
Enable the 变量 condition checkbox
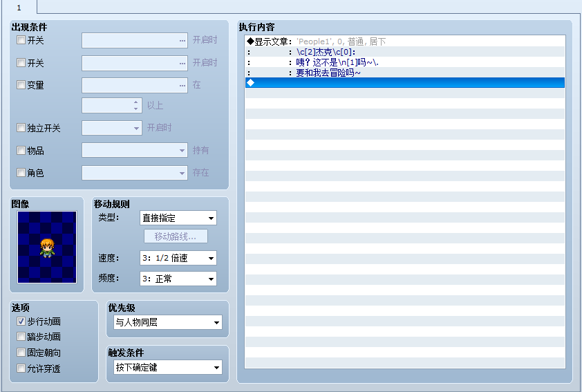coord(21,85)
